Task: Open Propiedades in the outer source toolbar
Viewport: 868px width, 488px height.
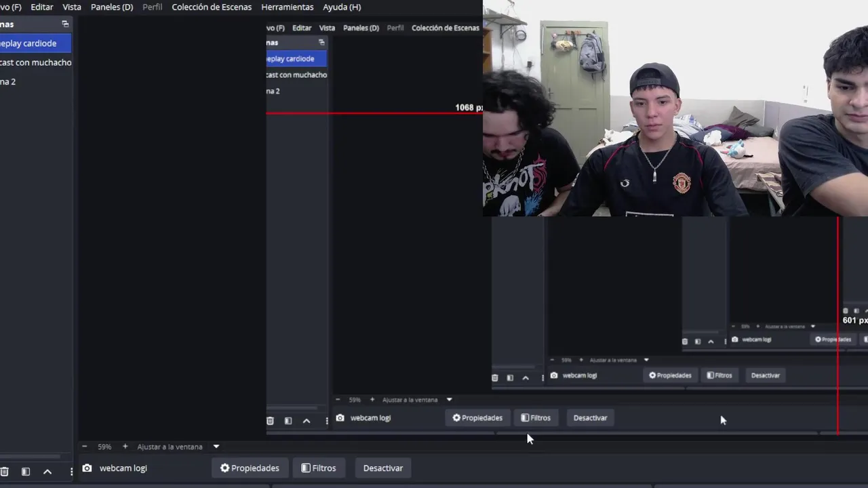Action: (x=250, y=468)
